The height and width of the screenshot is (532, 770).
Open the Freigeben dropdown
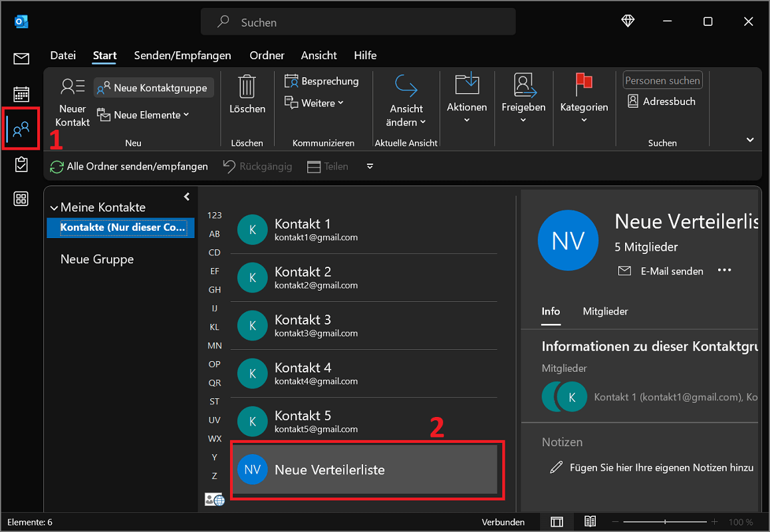523,97
